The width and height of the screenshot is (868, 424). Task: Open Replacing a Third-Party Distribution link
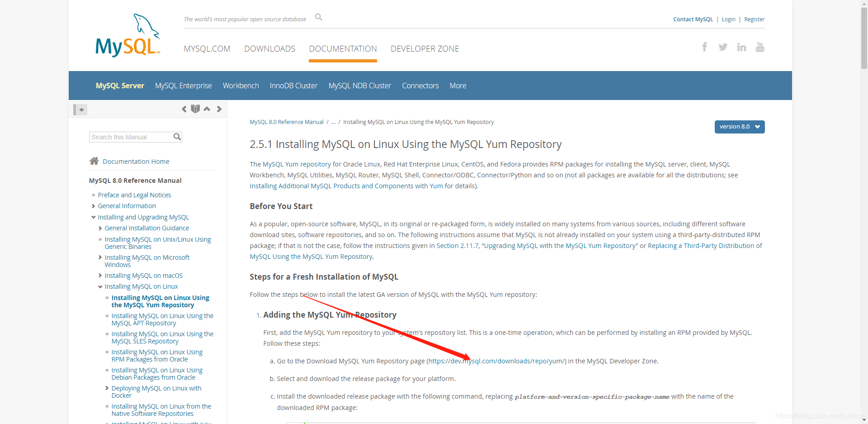506,251
